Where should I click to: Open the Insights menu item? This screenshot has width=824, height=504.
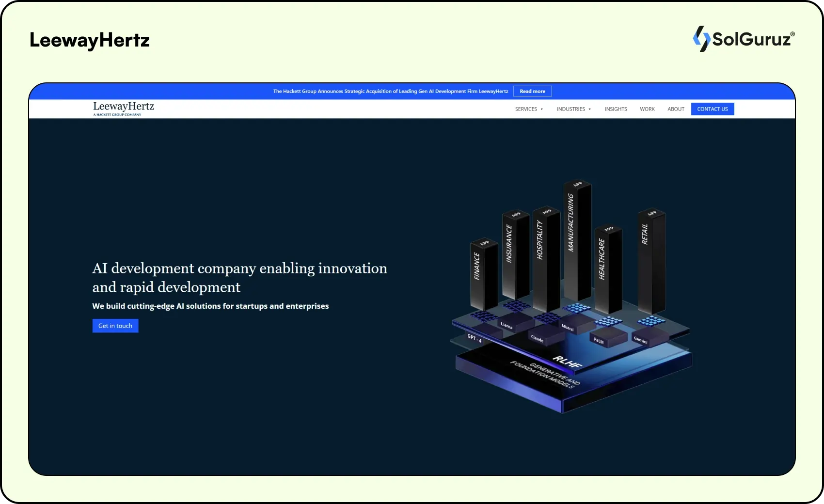pyautogui.click(x=616, y=109)
